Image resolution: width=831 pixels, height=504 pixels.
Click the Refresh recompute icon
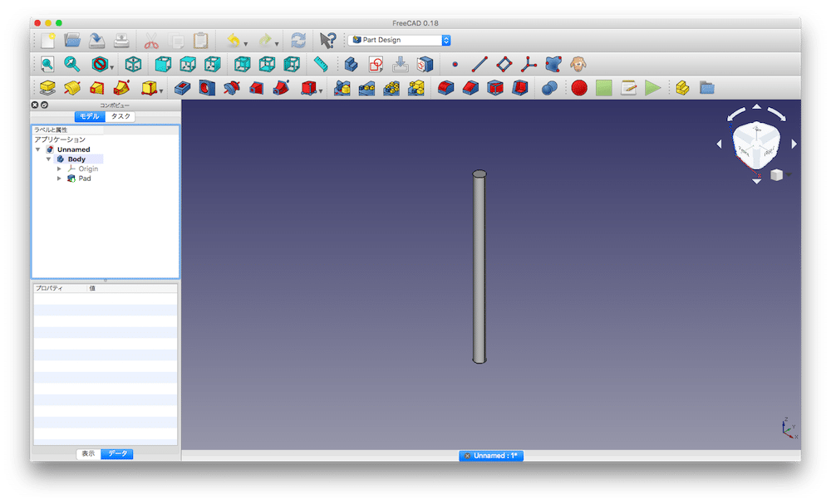297,40
